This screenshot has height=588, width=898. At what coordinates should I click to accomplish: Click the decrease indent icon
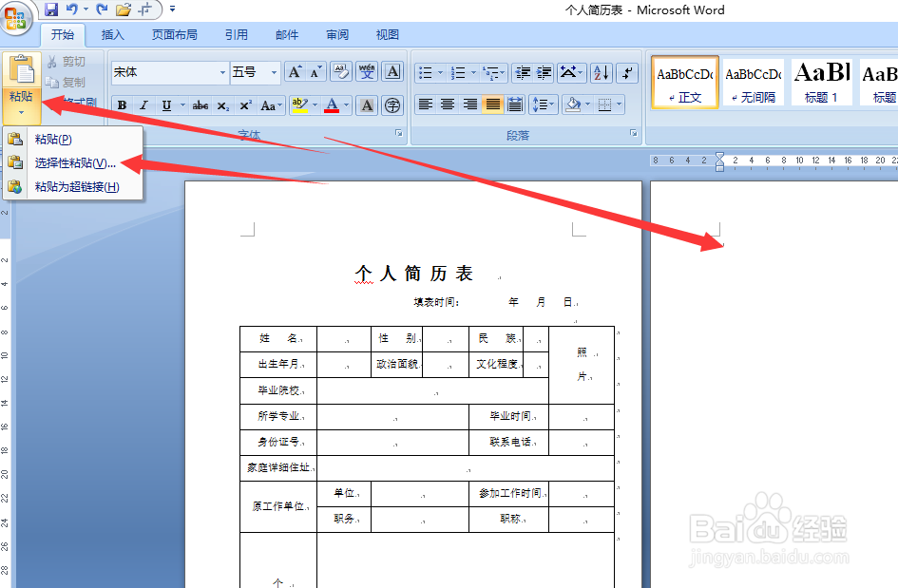coord(523,72)
